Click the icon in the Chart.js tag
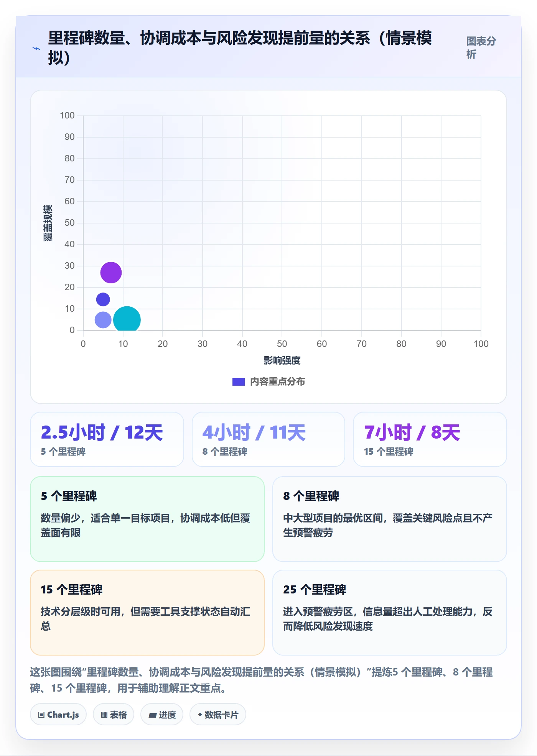The height and width of the screenshot is (756, 537). point(41,715)
